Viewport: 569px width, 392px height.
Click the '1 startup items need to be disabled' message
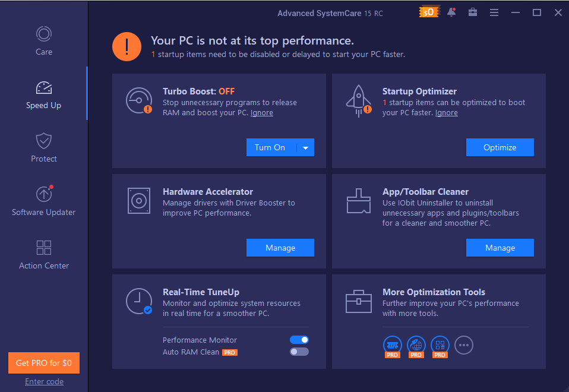278,55
